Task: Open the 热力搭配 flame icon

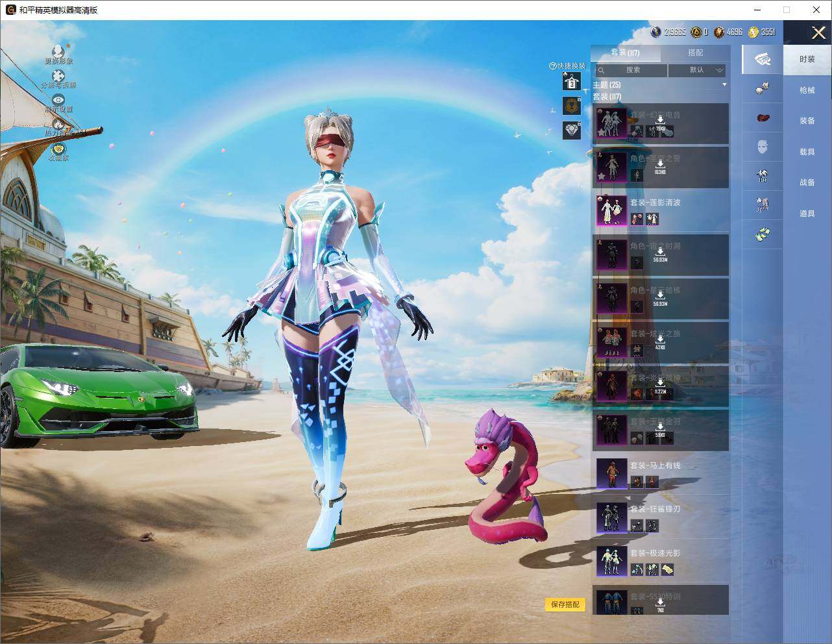Action: point(58,124)
